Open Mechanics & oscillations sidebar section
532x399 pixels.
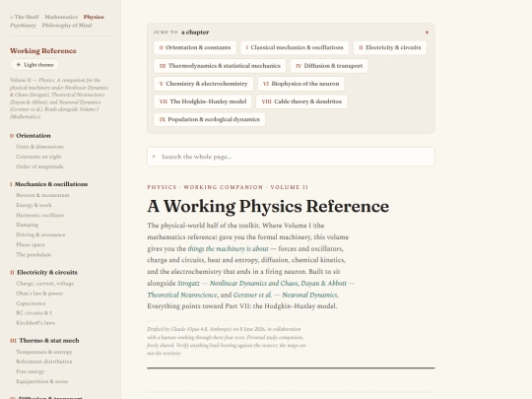[49, 184]
